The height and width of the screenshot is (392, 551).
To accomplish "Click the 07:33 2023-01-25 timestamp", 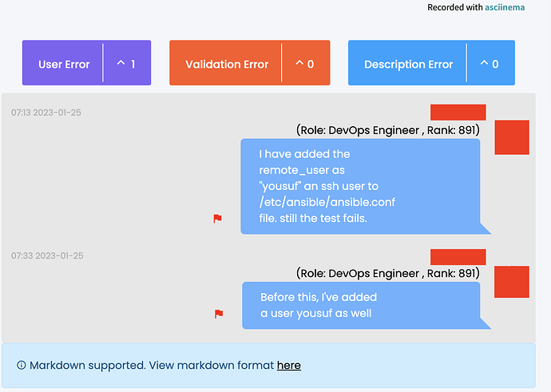I will [x=47, y=255].
